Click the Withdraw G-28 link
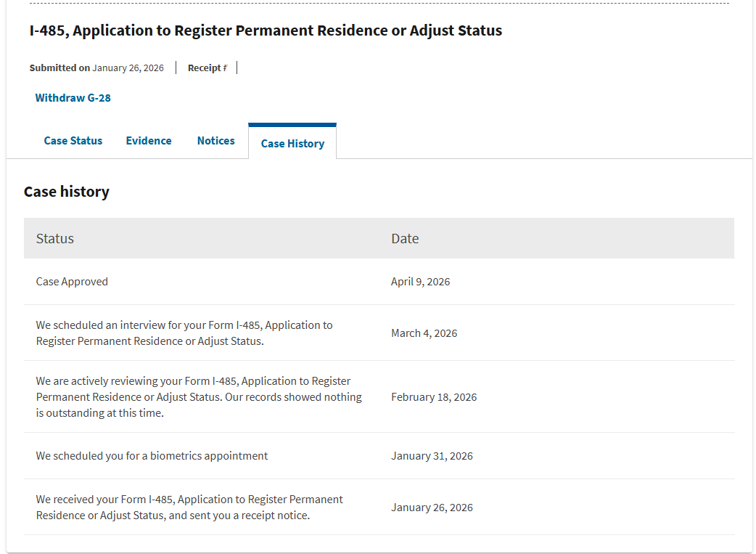This screenshot has width=756, height=554. point(73,98)
